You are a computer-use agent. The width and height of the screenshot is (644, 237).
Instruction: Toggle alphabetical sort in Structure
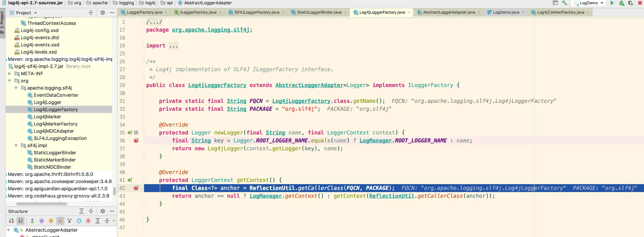[20, 221]
